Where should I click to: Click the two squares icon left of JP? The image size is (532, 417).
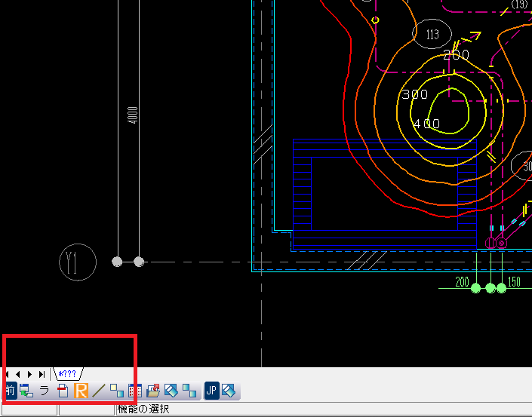[189, 391]
